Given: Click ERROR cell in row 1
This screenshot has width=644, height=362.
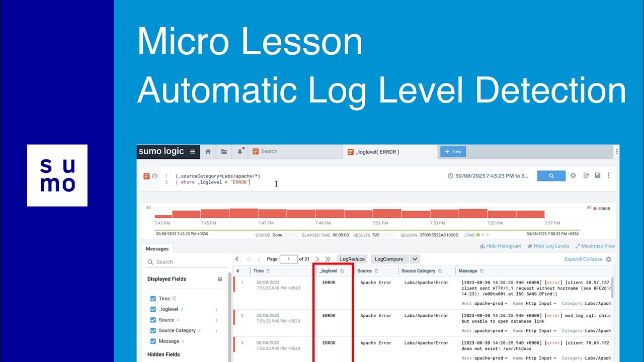Looking at the screenshot, I should [329, 283].
